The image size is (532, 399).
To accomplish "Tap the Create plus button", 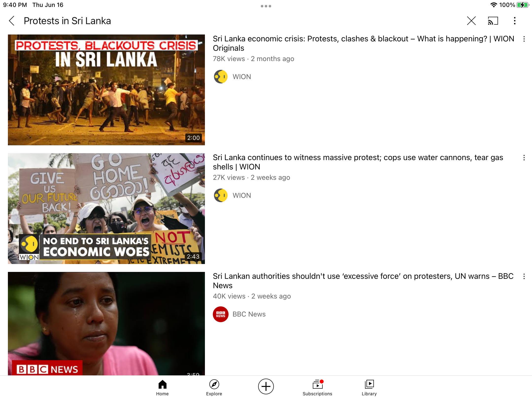I will [x=266, y=386].
